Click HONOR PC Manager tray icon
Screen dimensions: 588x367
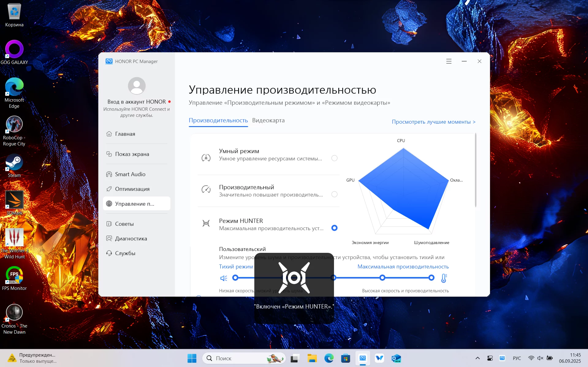[502, 358]
